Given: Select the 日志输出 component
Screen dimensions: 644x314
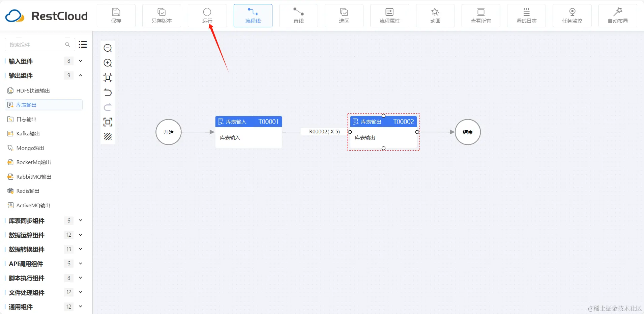Looking at the screenshot, I should [43, 119].
